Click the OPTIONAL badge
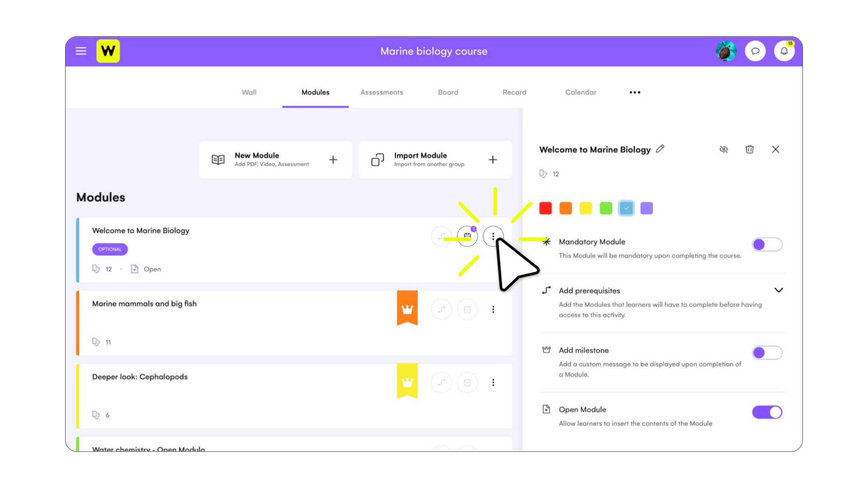 [x=110, y=249]
